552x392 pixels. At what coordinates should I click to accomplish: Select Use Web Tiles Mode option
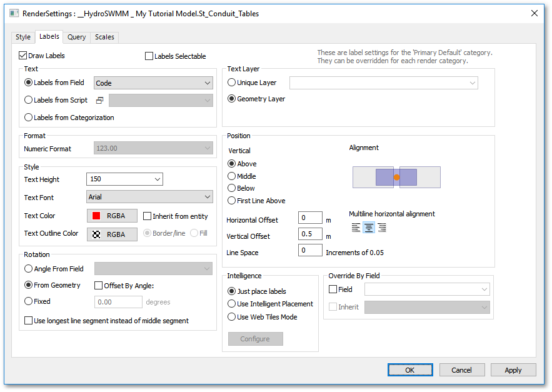(x=231, y=316)
